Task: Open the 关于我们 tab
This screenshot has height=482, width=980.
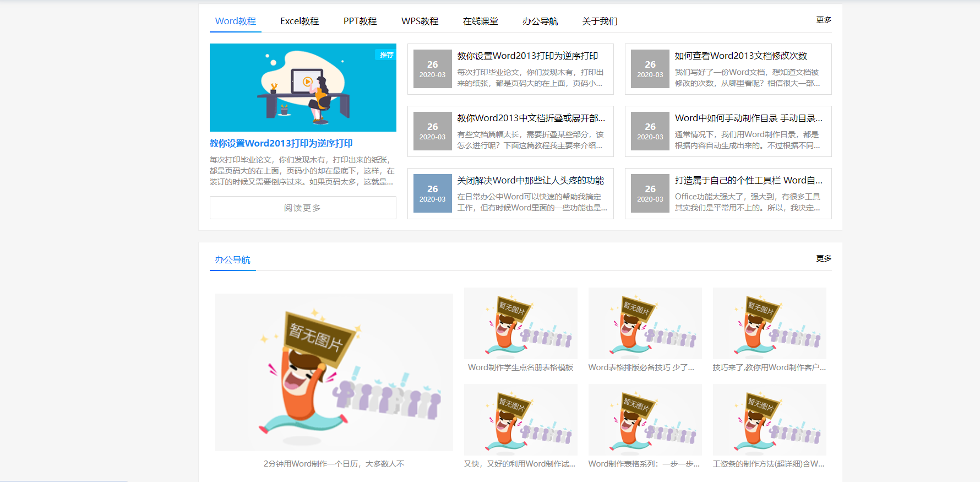Action: (x=600, y=21)
